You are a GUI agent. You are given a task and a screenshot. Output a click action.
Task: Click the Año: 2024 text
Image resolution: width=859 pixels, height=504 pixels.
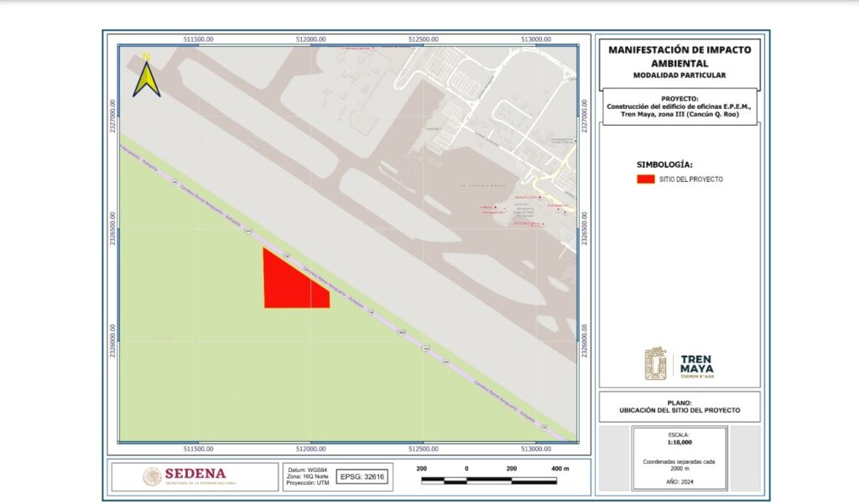pos(679,482)
